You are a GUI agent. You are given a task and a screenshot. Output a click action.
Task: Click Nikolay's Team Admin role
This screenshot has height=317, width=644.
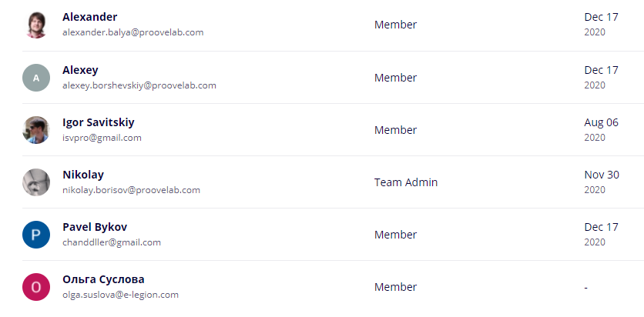406,182
